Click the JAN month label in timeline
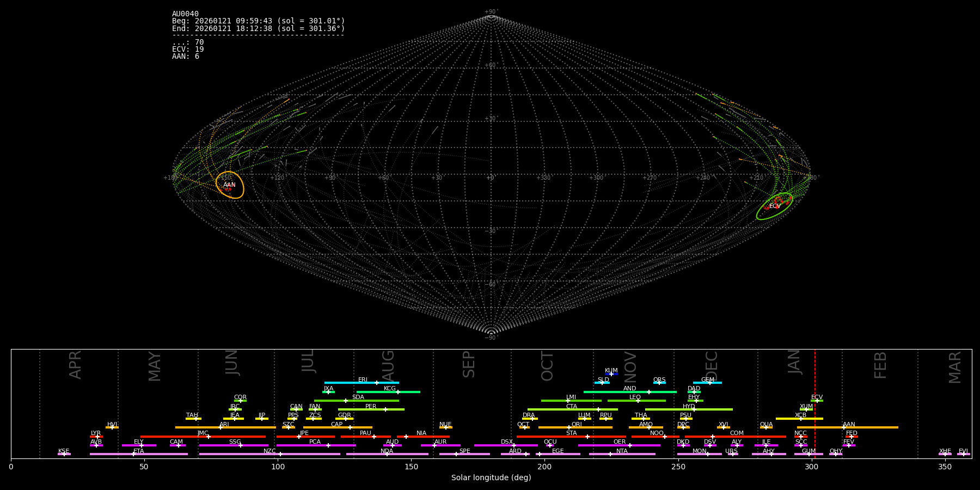The width and height of the screenshot is (980, 490). click(795, 362)
